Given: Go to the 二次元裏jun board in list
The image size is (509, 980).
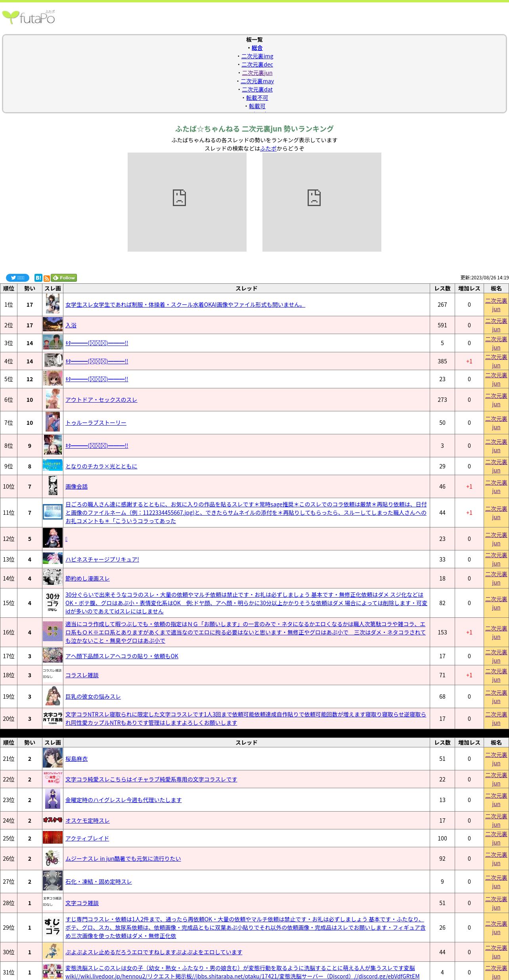Looking at the screenshot, I should (x=257, y=73).
